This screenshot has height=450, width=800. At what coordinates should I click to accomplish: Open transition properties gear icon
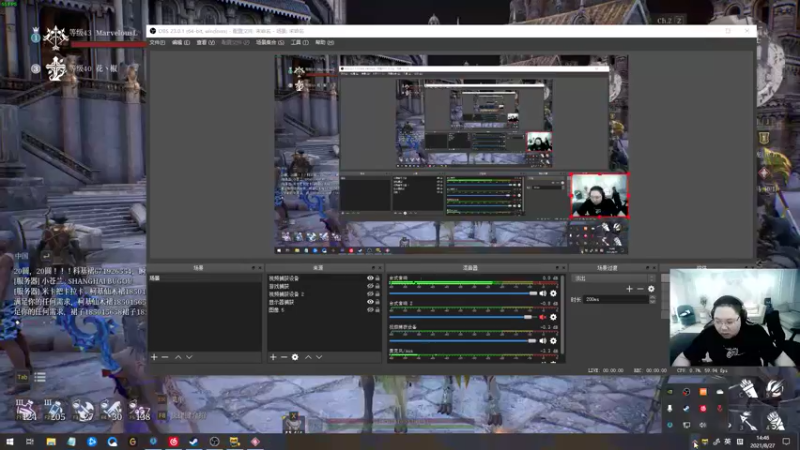coord(651,289)
